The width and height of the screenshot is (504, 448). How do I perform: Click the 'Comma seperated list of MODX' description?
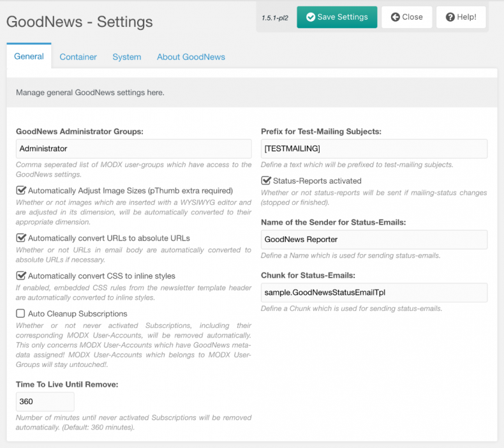[x=134, y=170]
